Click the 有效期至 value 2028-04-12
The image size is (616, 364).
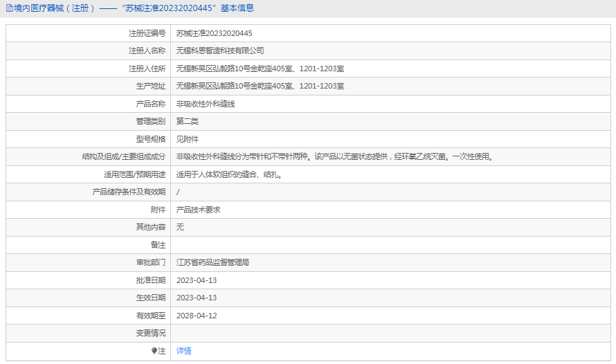[197, 316]
